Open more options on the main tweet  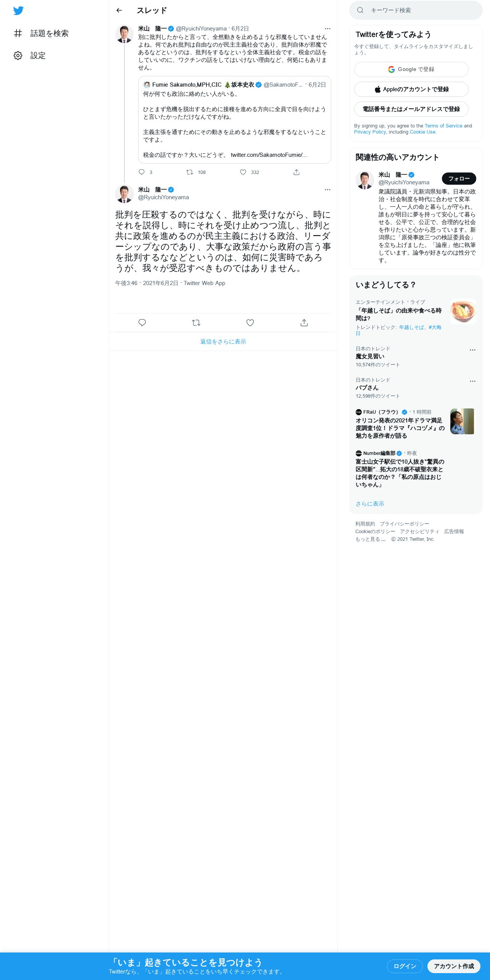tap(327, 190)
